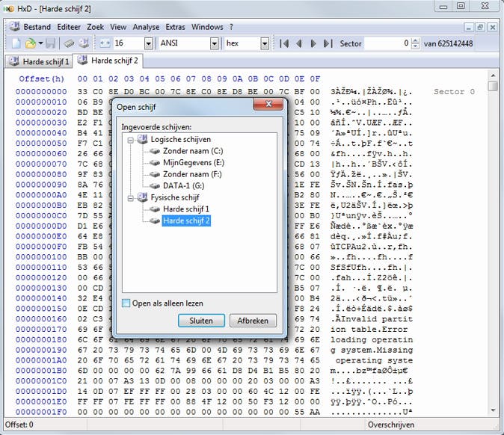
Task: Click the 'Sector 0' label
Action: (x=454, y=92)
